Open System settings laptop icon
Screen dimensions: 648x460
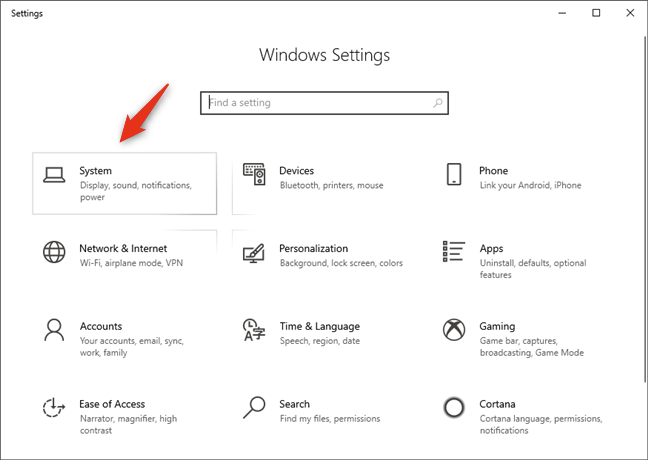pyautogui.click(x=54, y=175)
